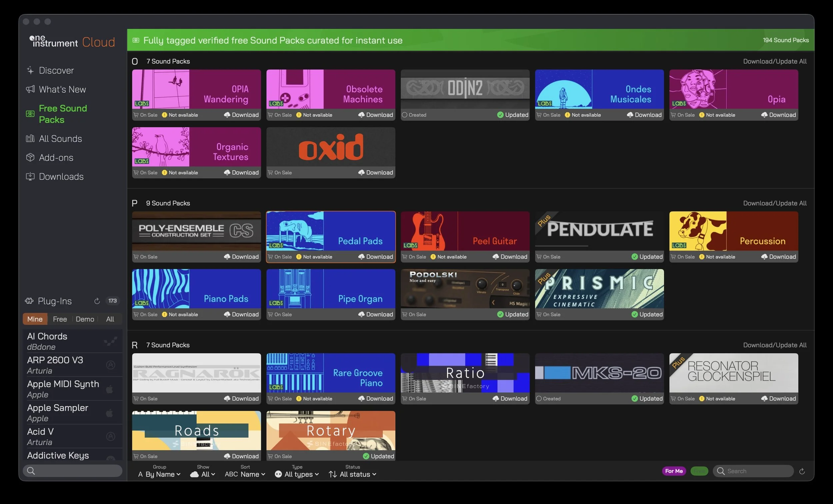
Task: Refresh the Plug-Ins list
Action: tap(97, 301)
